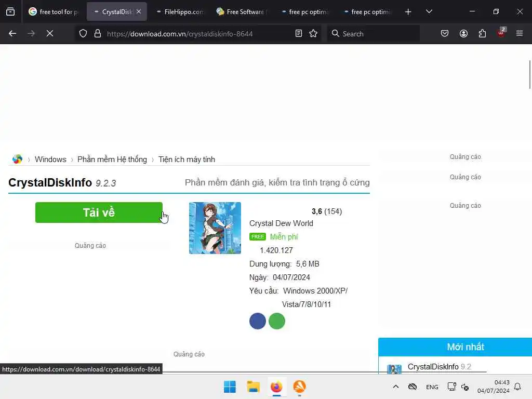The image size is (532, 399).
Task: Open the extensions puzzle icon
Action: click(482, 34)
